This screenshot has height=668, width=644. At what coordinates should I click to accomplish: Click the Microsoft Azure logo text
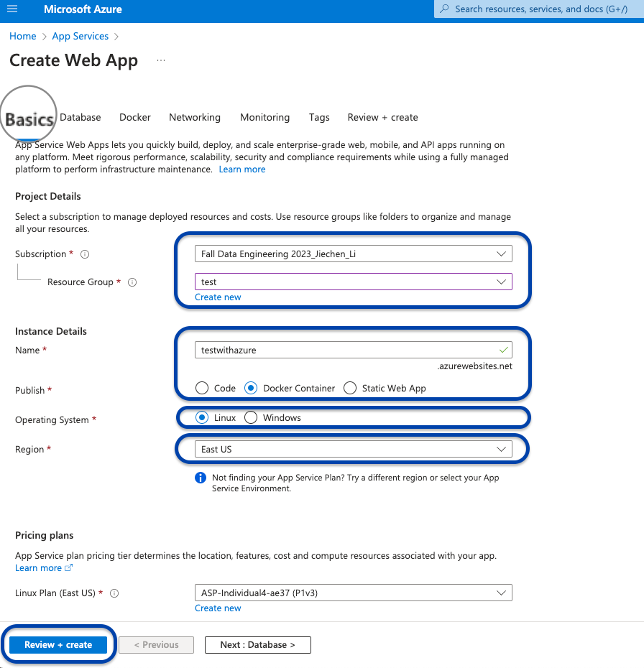[83, 9]
